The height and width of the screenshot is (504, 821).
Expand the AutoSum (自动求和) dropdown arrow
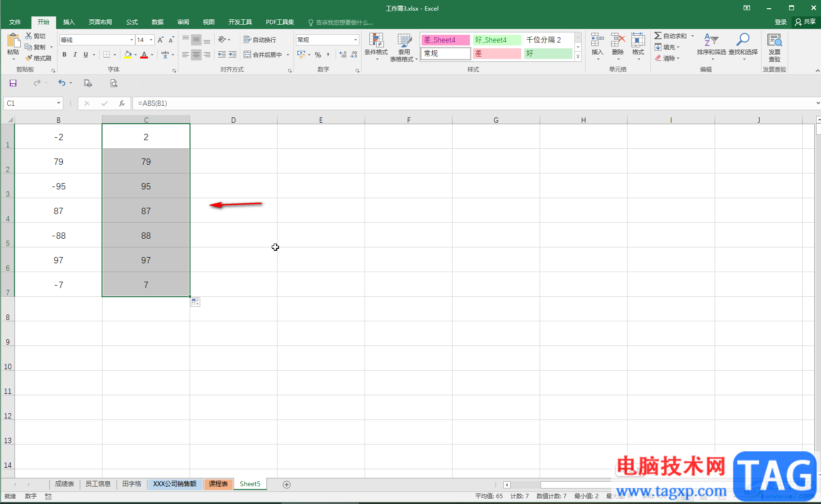692,36
